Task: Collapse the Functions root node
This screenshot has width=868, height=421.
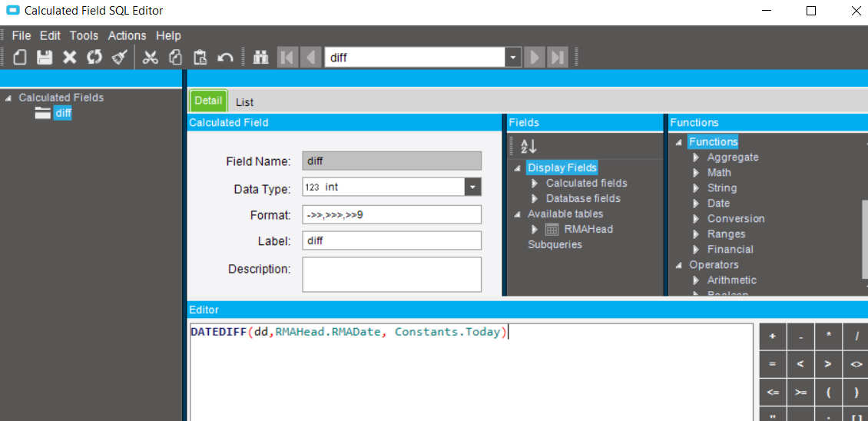Action: coord(679,142)
